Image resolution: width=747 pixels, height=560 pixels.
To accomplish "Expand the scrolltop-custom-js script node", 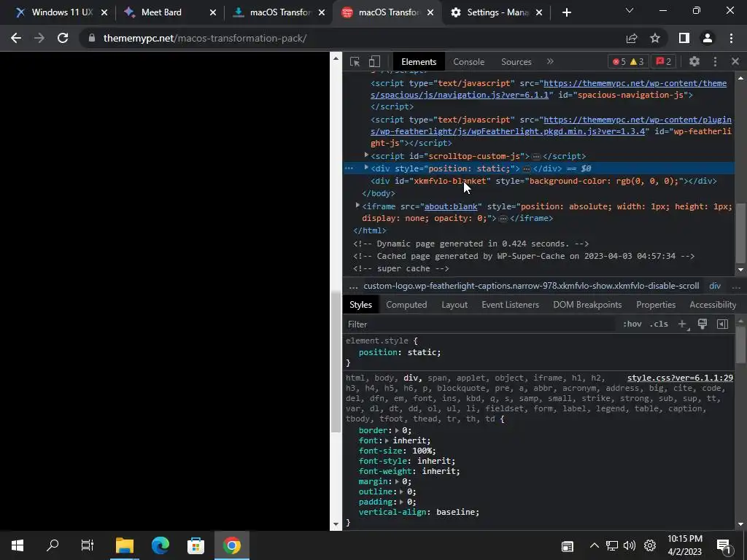I will tap(366, 155).
